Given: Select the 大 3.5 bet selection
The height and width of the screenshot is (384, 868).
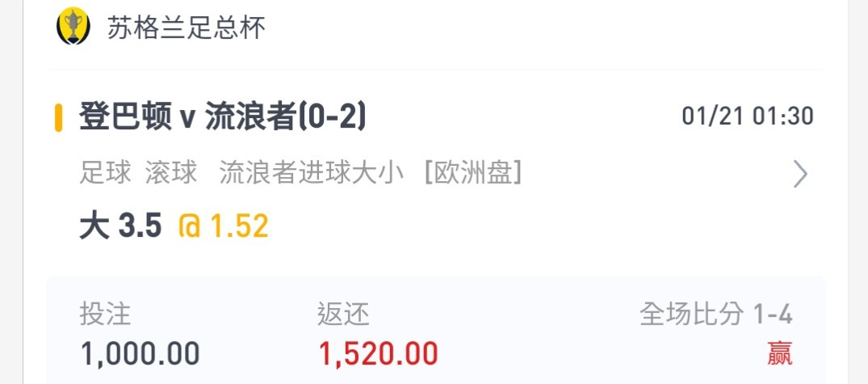Looking at the screenshot, I should (120, 226).
